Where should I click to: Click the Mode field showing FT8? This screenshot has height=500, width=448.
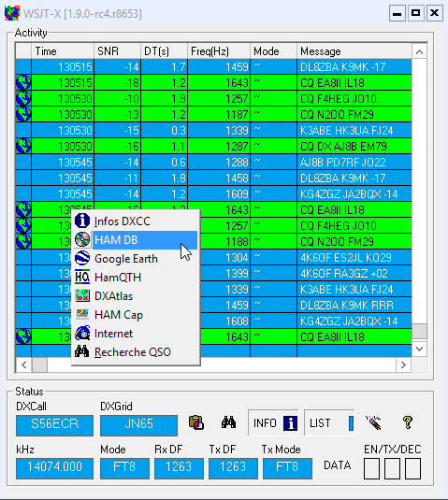point(124,468)
